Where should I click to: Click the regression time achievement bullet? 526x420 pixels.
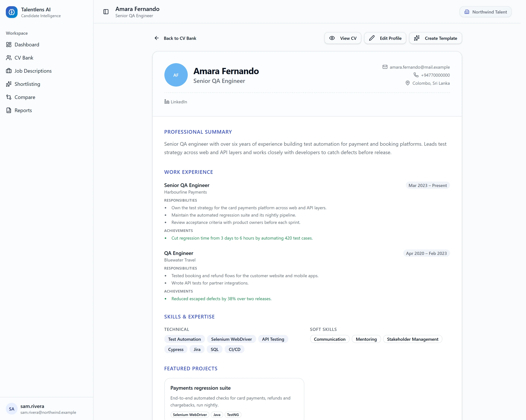(x=242, y=238)
